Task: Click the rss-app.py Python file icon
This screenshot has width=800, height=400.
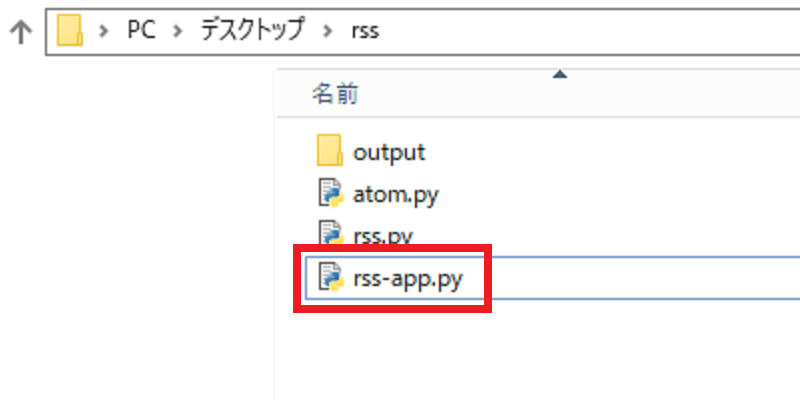Action: [330, 277]
